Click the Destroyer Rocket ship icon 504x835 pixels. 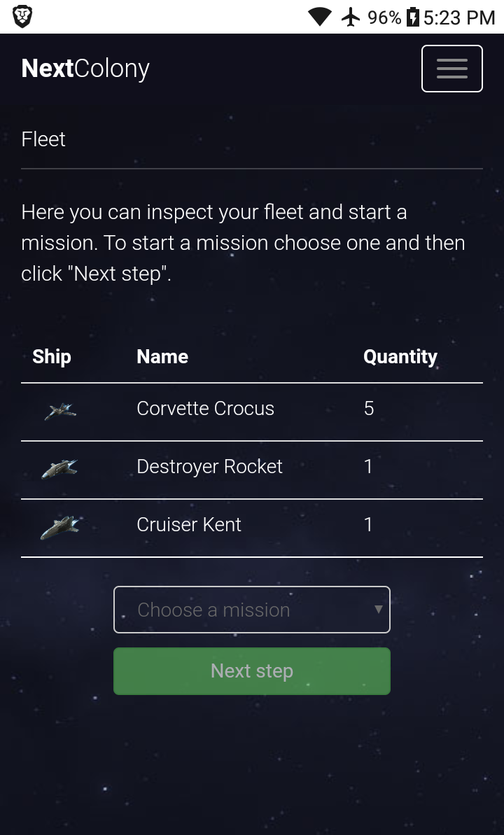click(59, 469)
